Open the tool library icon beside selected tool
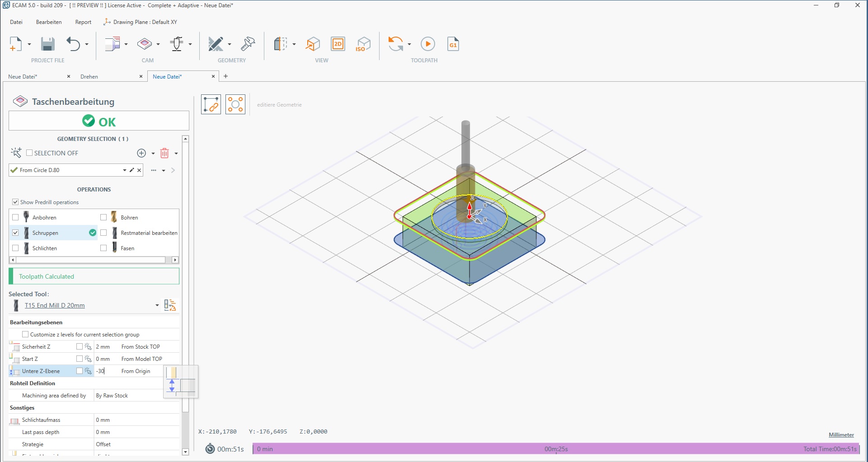The width and height of the screenshot is (868, 462). [x=170, y=305]
